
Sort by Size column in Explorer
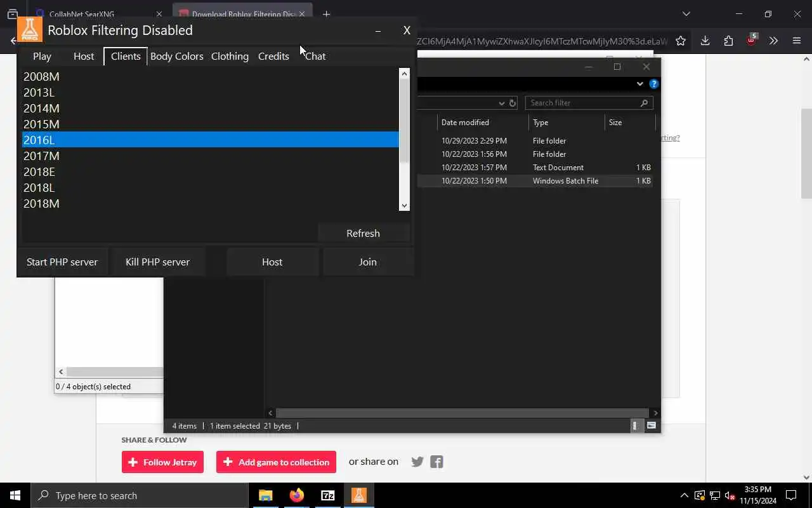coord(630,123)
